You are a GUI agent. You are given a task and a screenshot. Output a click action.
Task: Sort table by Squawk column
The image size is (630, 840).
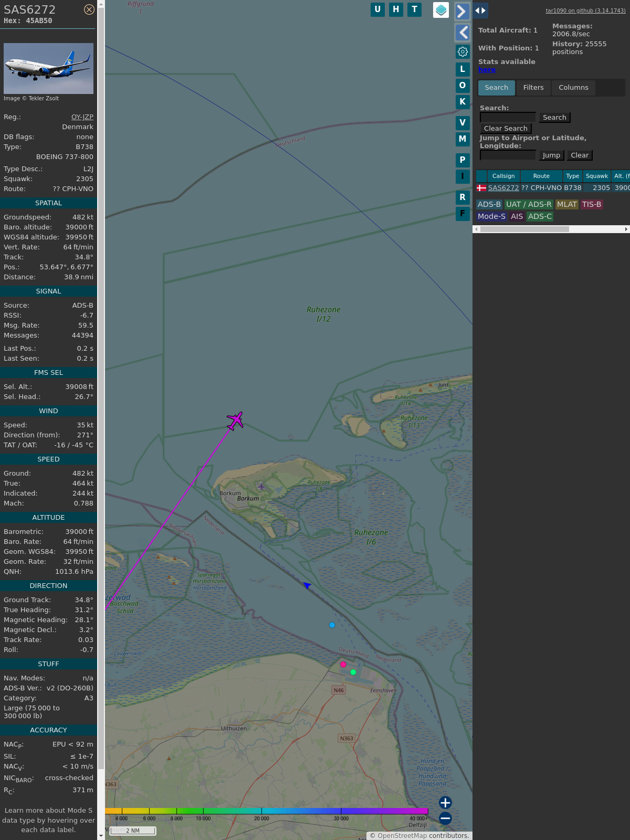point(597,176)
